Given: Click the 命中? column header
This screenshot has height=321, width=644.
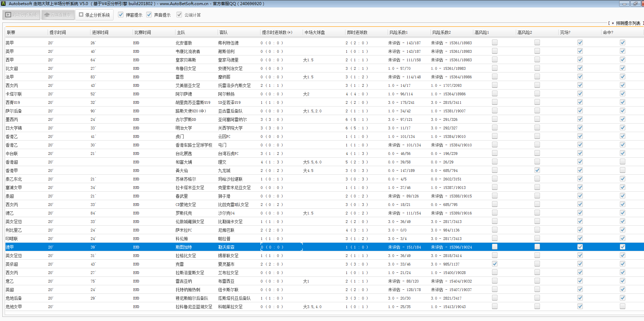Looking at the screenshot, I should (x=608, y=32).
